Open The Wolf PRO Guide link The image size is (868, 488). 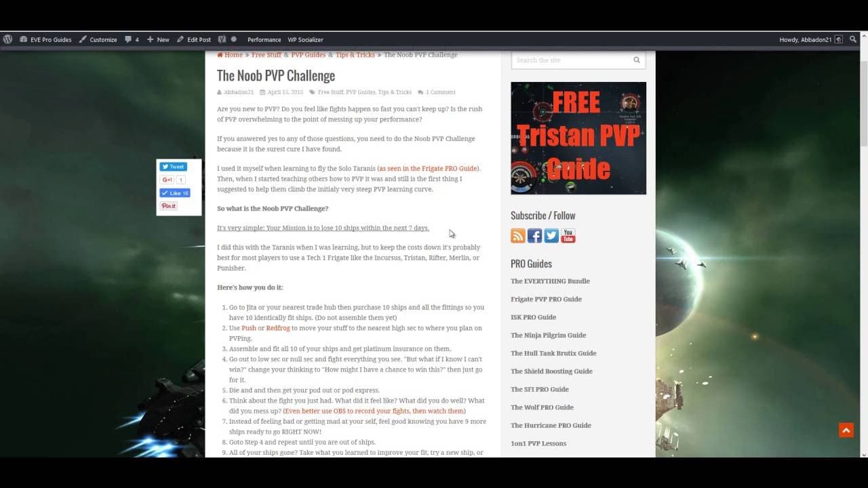(x=542, y=407)
